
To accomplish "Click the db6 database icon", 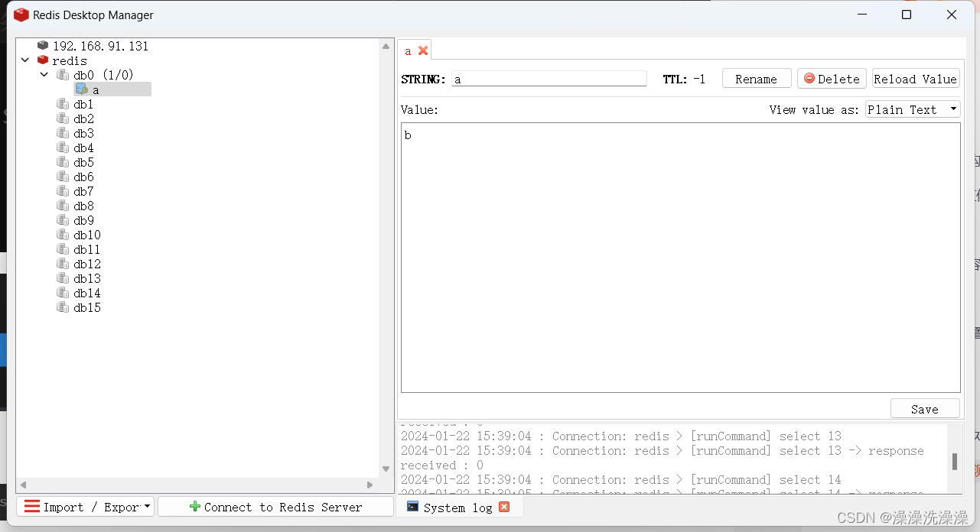I will (x=63, y=177).
